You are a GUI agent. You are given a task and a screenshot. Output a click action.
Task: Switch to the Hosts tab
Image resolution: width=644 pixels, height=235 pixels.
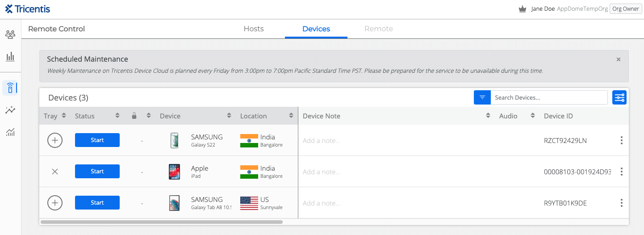[254, 29]
